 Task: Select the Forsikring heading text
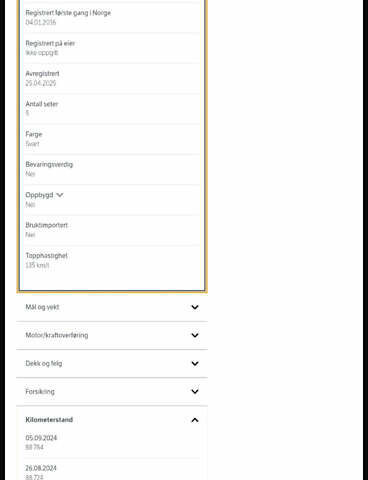coord(40,391)
